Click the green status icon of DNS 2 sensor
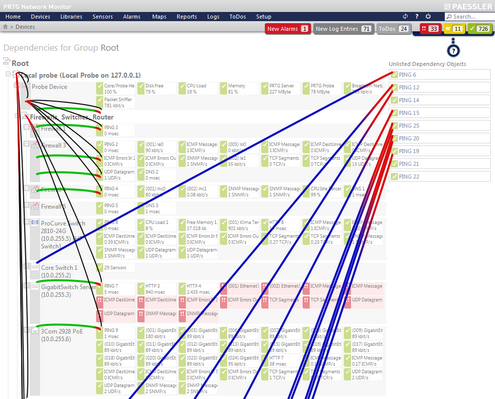This screenshot has height=399, width=495. pyautogui.click(x=141, y=175)
